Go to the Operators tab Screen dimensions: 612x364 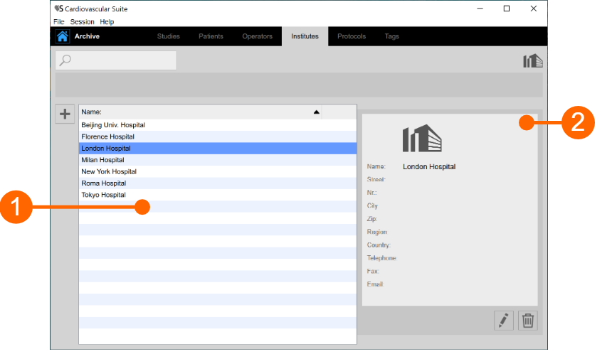(257, 36)
